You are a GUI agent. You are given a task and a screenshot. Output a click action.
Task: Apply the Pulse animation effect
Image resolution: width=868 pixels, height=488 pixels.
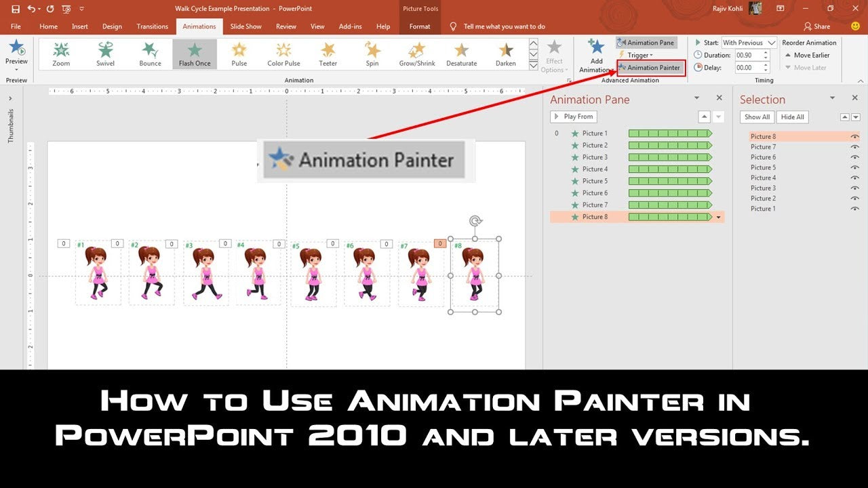point(238,53)
